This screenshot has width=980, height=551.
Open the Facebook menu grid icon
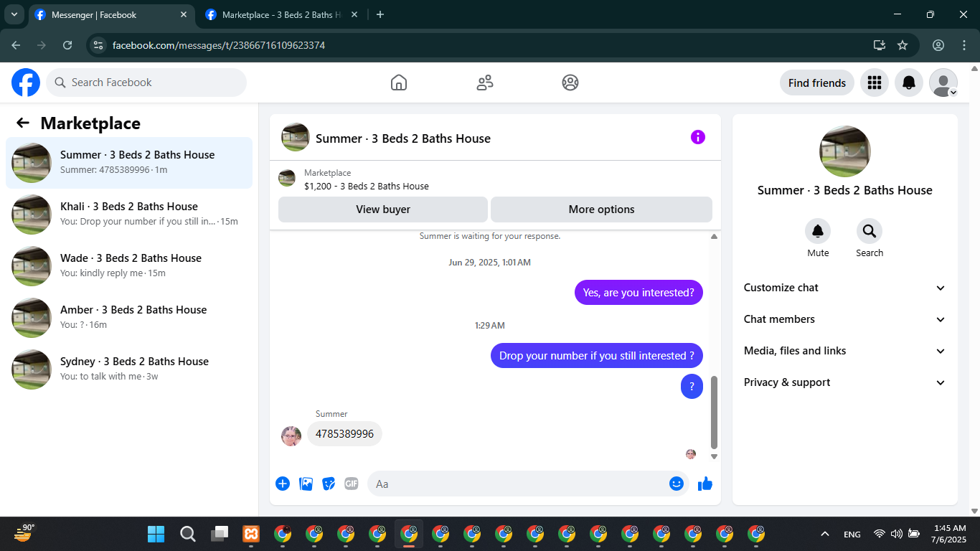875,83
